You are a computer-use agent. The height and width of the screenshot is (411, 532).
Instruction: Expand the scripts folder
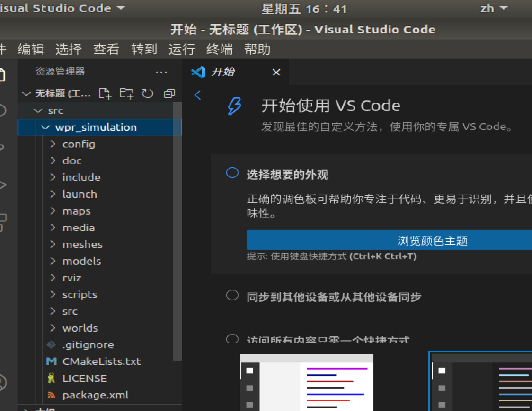point(53,294)
